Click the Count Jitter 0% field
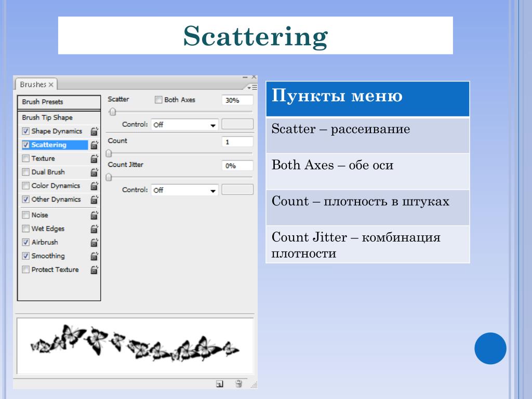 [x=237, y=166]
